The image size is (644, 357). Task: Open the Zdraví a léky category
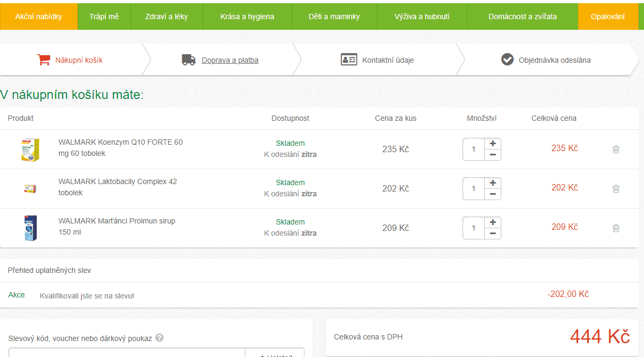point(166,16)
